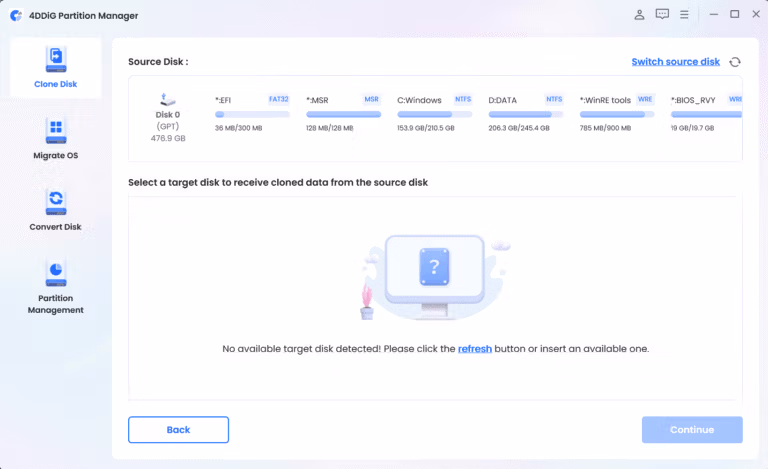The image size is (768, 469).
Task: Click the NTFS tag next to C:Windows
Action: (x=463, y=99)
